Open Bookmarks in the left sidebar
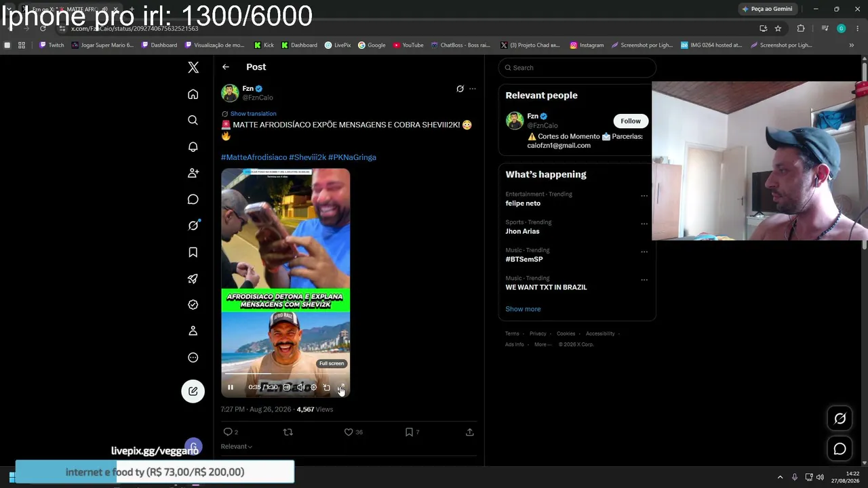The width and height of the screenshot is (868, 488). click(x=193, y=252)
